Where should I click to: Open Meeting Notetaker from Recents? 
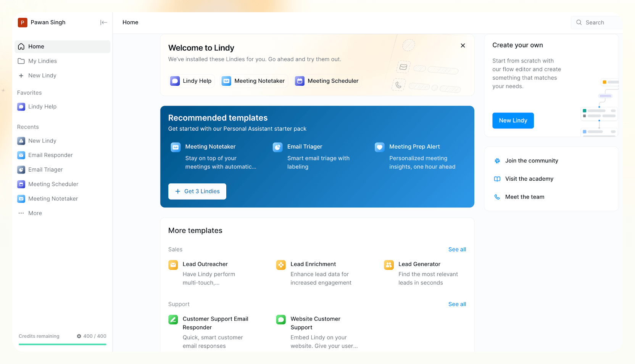(x=63, y=199)
